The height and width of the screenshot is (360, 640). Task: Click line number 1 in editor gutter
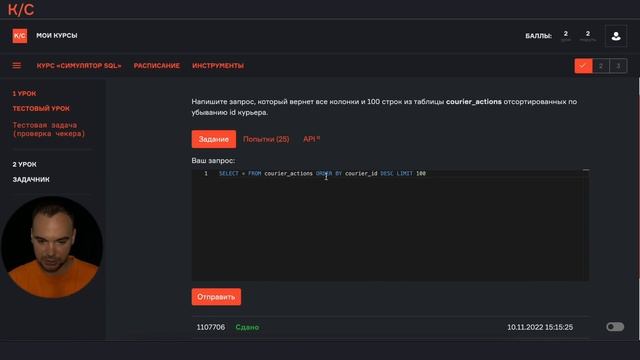tap(206, 173)
